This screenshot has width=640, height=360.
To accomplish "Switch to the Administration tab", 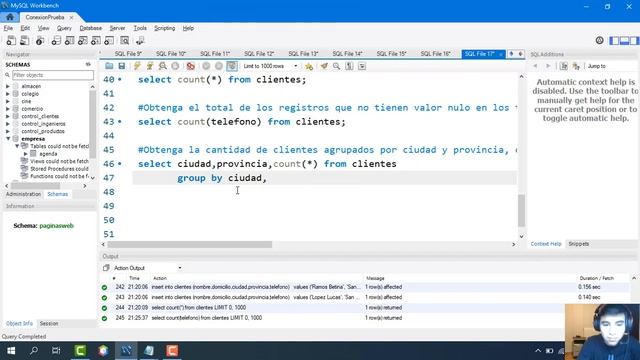I will [x=23, y=194].
